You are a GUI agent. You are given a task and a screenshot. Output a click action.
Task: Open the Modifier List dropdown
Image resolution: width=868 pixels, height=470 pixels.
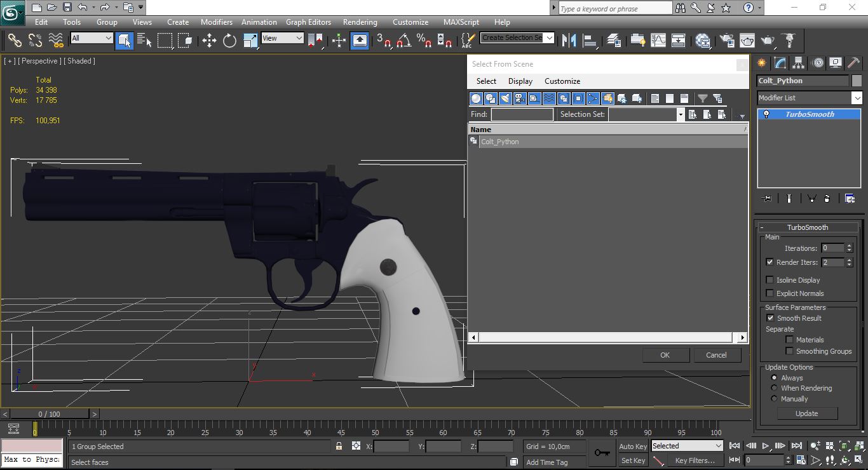point(857,98)
